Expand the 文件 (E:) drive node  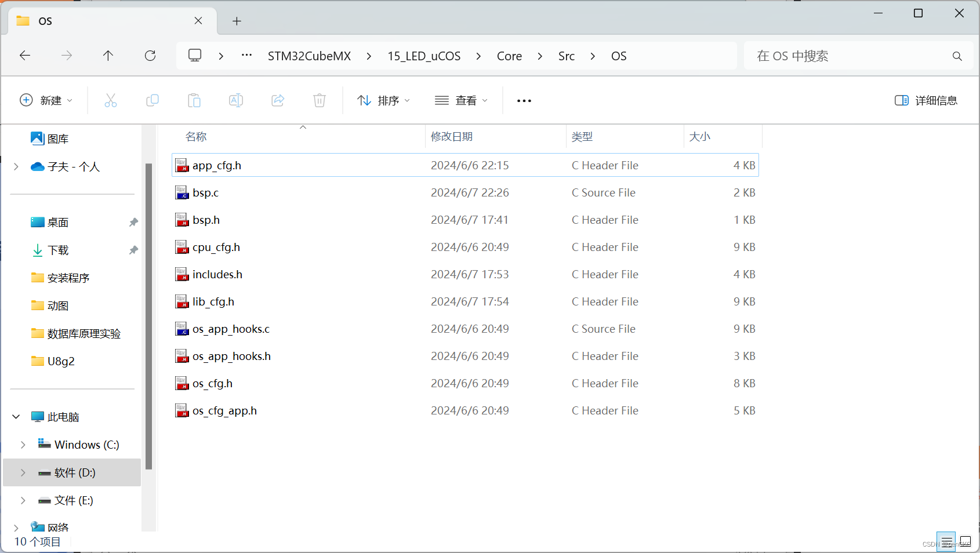23,500
